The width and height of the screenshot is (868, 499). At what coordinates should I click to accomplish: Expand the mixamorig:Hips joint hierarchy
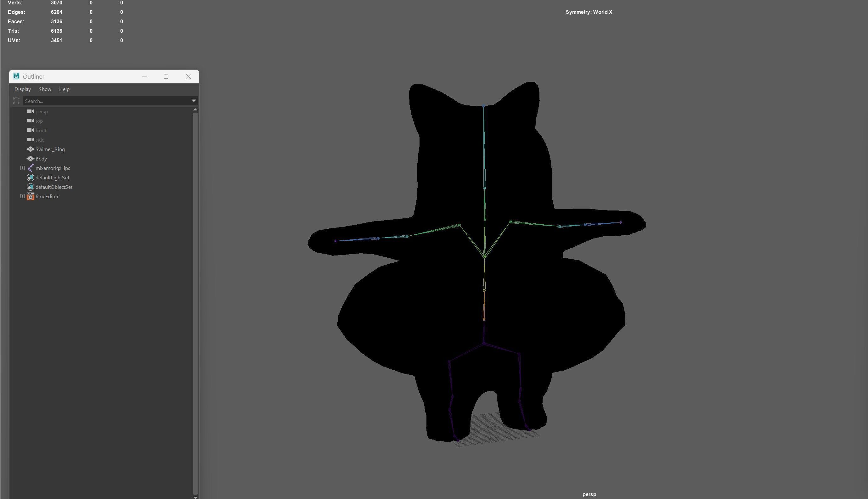pyautogui.click(x=22, y=168)
